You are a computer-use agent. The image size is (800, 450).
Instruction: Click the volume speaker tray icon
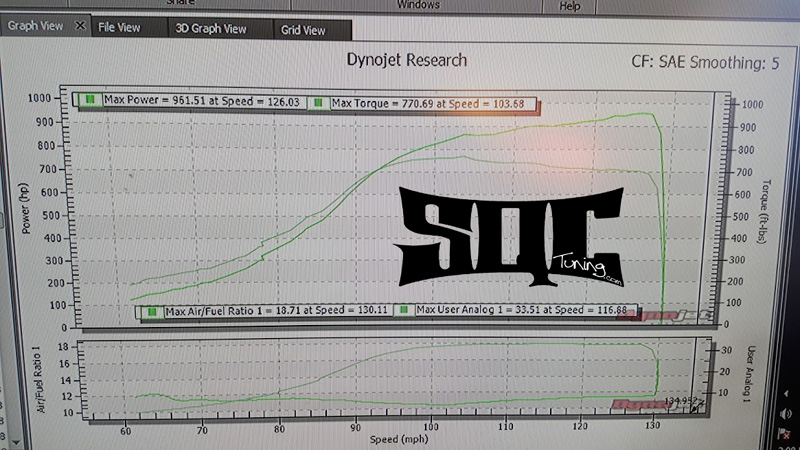coord(786,413)
